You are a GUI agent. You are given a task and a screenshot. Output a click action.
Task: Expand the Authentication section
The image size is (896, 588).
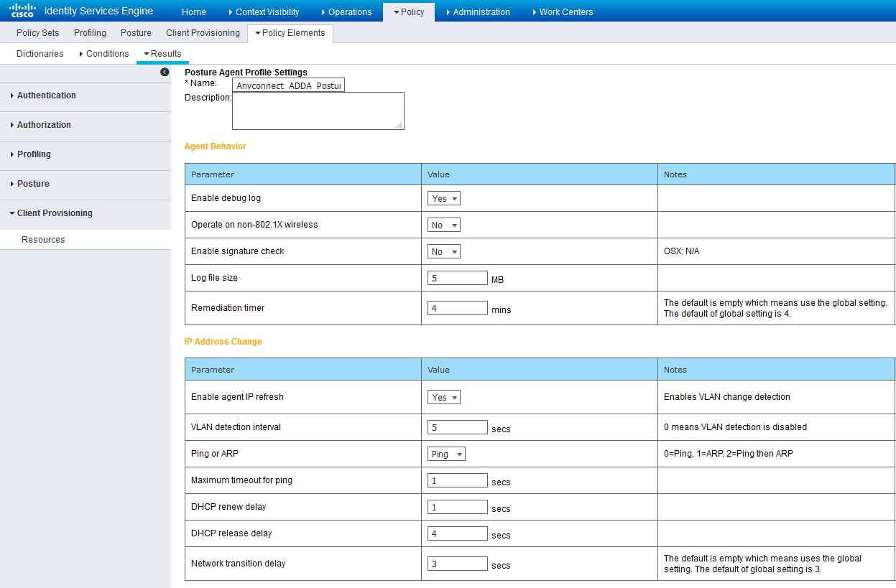(x=46, y=95)
